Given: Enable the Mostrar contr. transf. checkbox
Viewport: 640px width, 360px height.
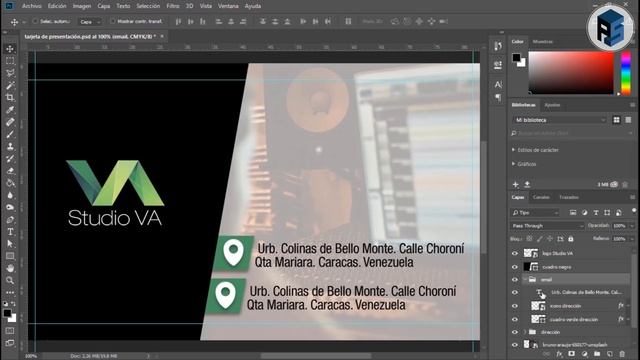Looking at the screenshot, I should (113, 21).
